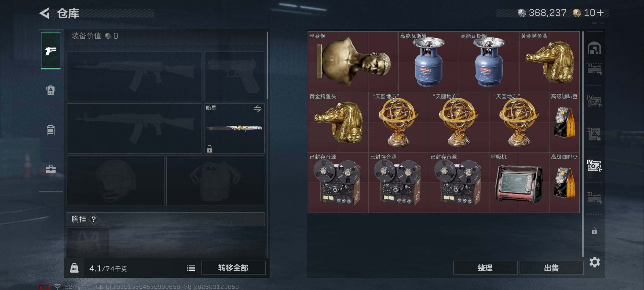Viewport: 644px width, 290px height.
Task: Add currency with the plus next to 10
Action: click(601, 13)
